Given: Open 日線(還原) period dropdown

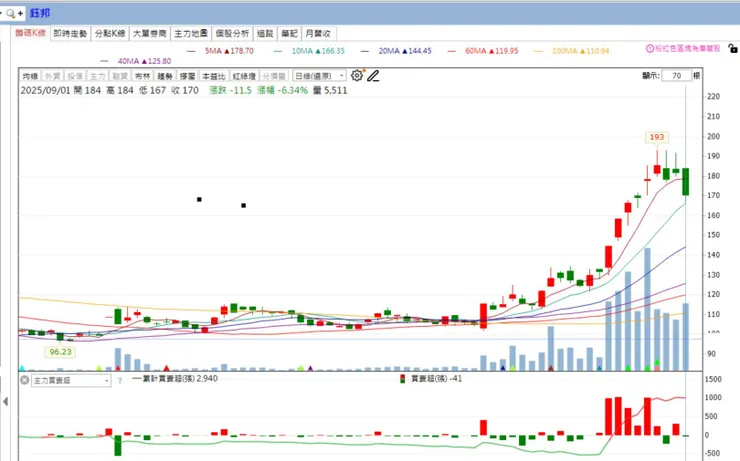Looking at the screenshot, I should (319, 76).
